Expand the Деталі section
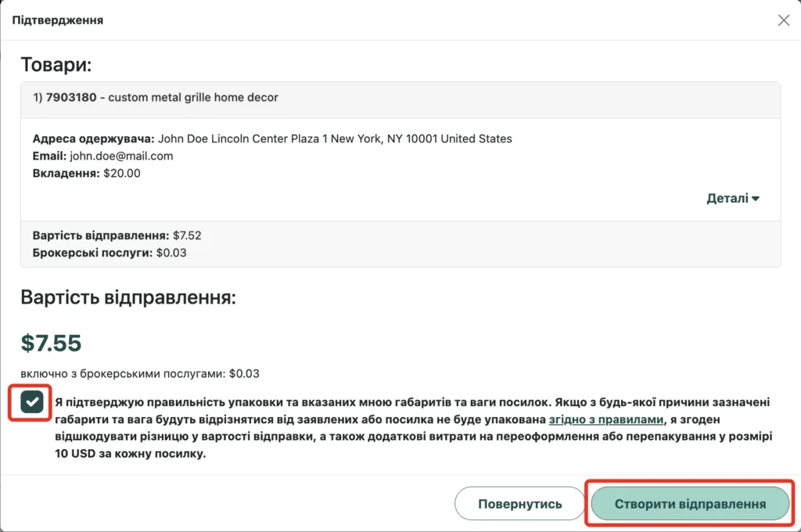Screen dimensions: 801x532 click(732, 198)
